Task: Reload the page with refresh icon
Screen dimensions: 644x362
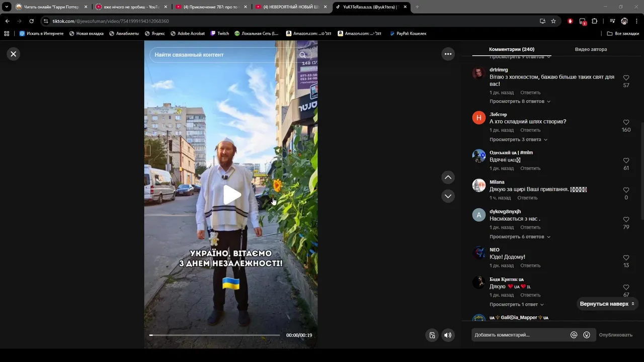Action: [31, 21]
